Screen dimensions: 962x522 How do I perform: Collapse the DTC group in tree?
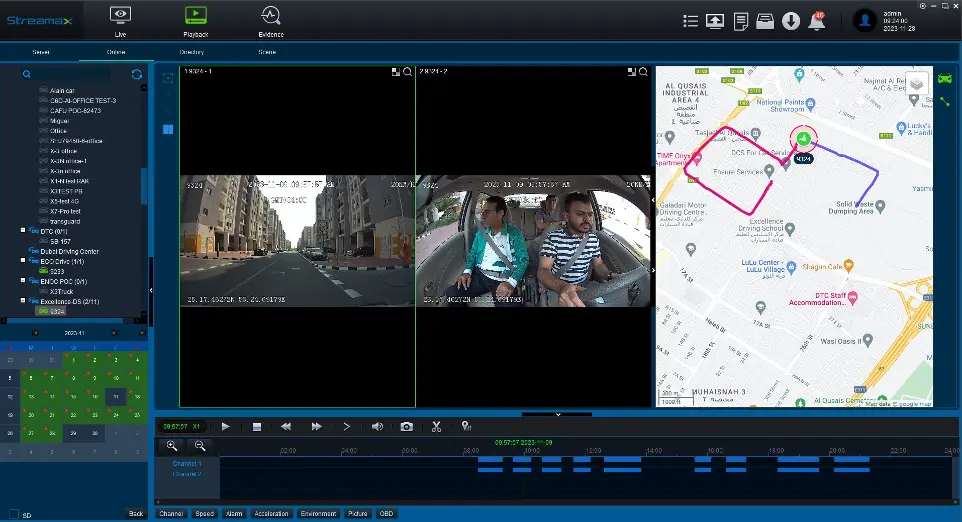tap(22, 231)
